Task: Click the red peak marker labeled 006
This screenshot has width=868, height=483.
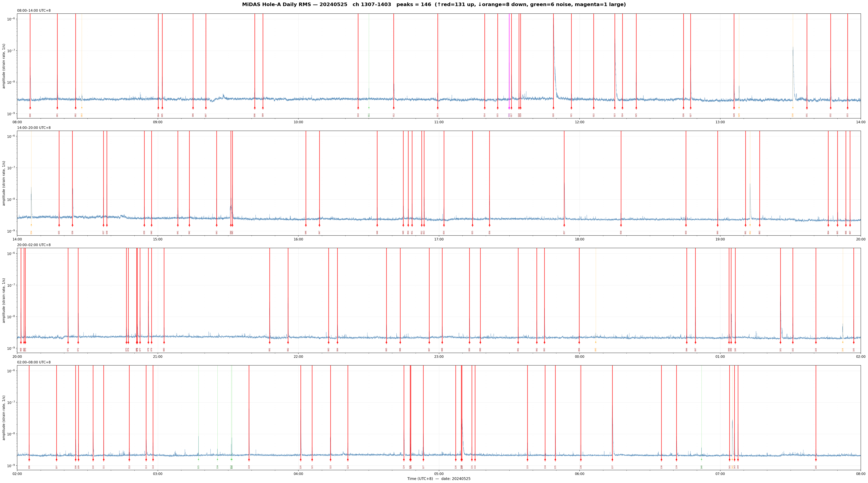Action: click(x=193, y=108)
